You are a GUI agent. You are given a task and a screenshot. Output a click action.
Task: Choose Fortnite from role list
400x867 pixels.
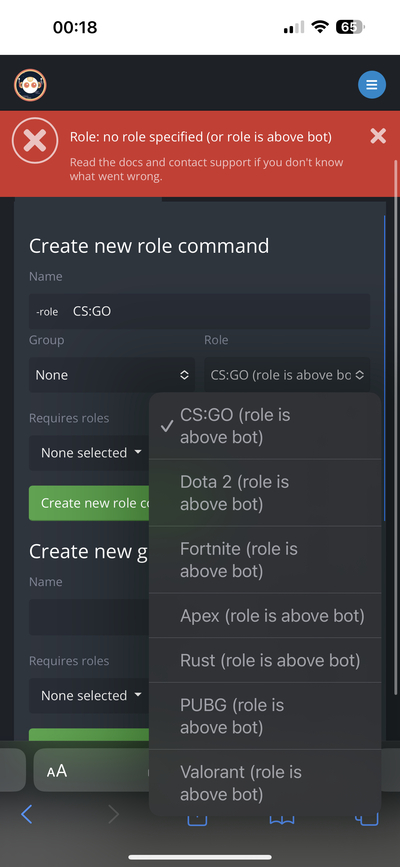pyautogui.click(x=265, y=560)
